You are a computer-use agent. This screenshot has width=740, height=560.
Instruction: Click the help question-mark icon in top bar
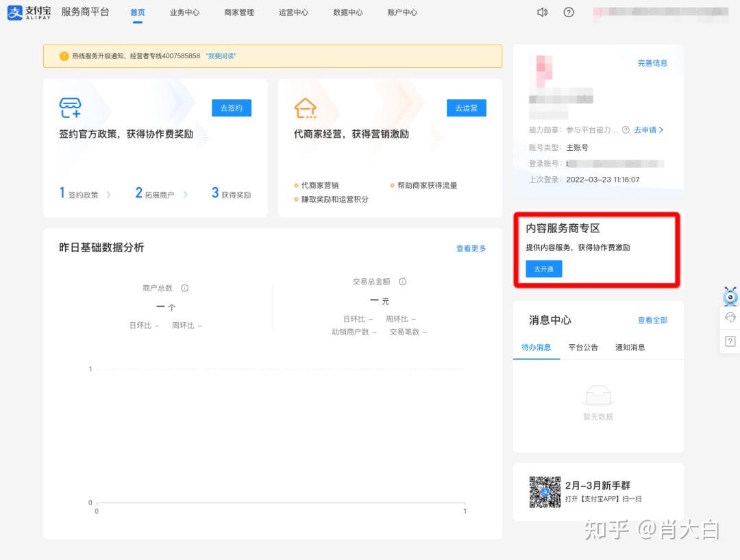tap(569, 12)
